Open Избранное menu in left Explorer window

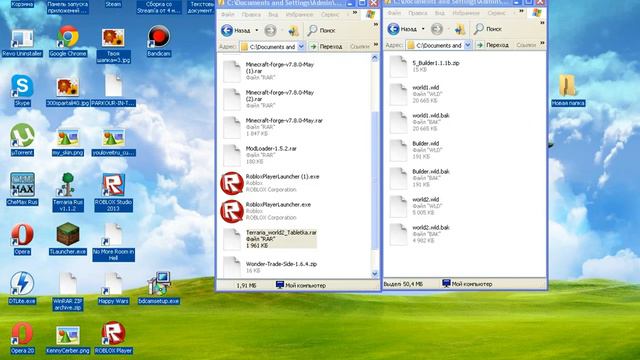[300, 15]
